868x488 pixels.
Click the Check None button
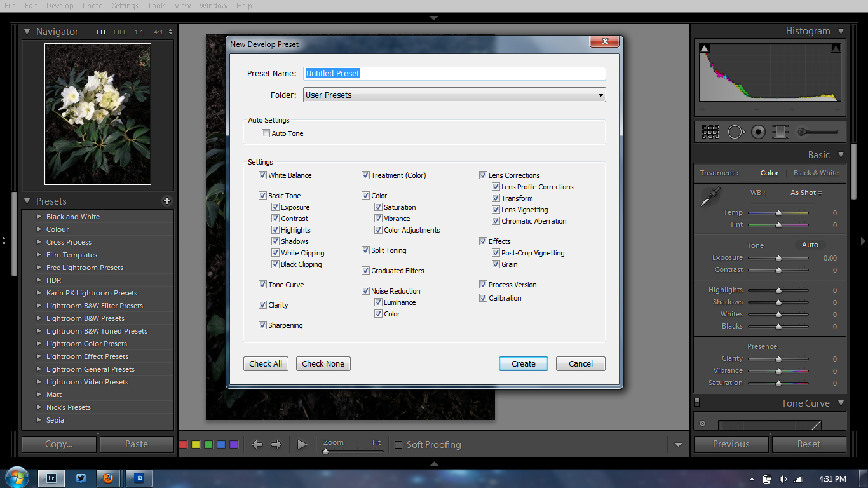323,363
